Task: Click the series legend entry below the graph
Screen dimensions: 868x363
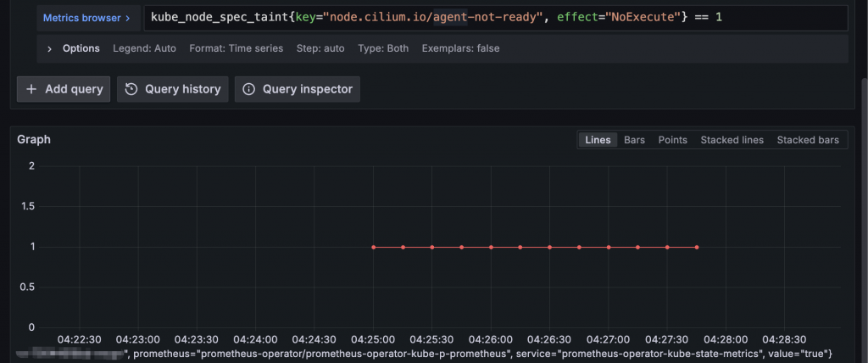Action: pos(426,353)
